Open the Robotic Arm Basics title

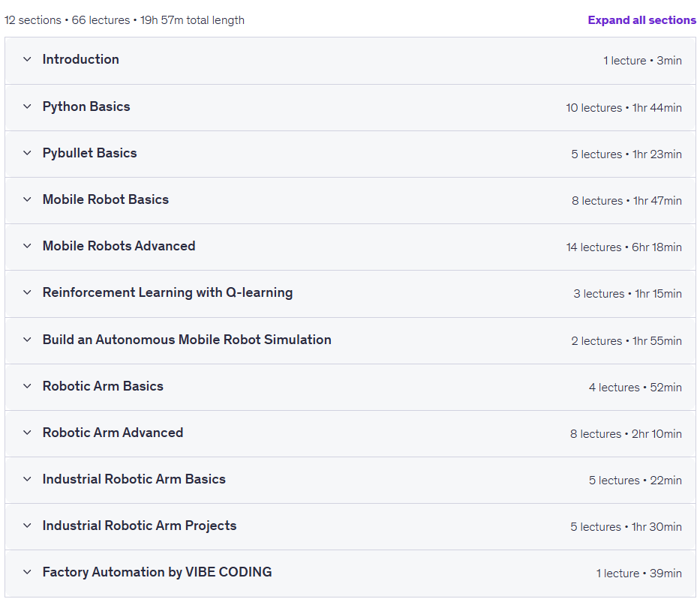pos(103,386)
